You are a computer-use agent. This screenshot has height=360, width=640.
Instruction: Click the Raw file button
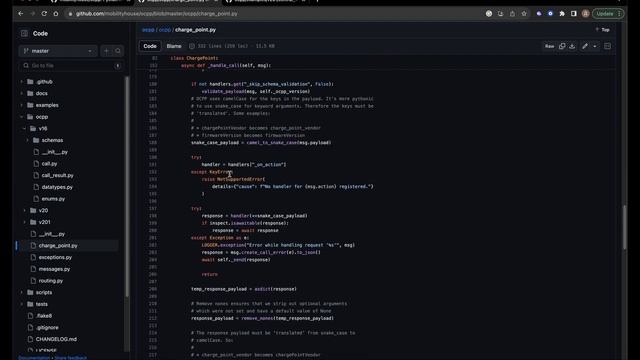pyautogui.click(x=549, y=46)
